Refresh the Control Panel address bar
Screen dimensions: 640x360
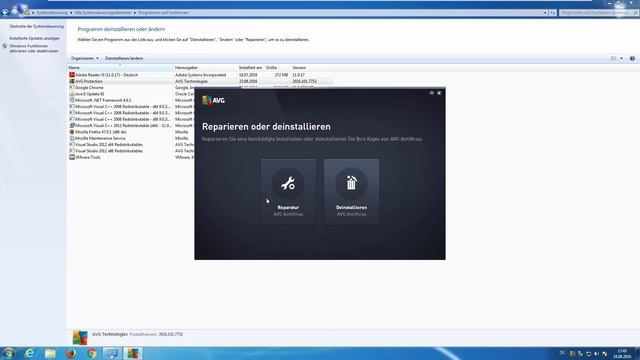(553, 13)
